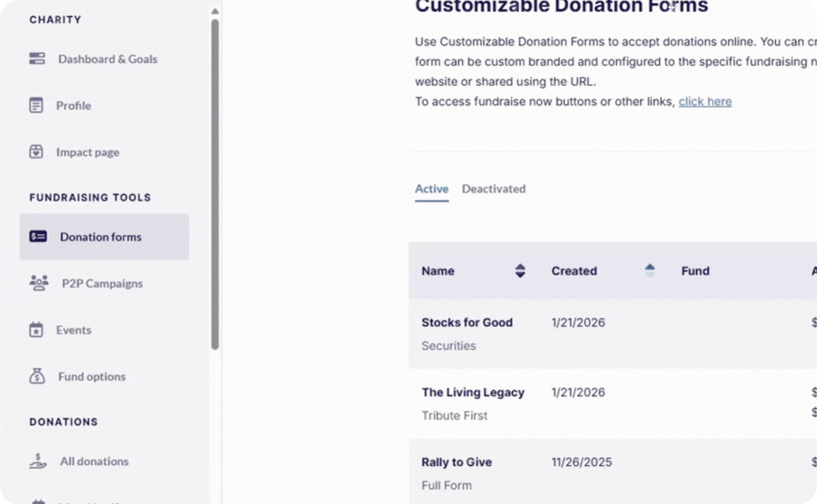This screenshot has width=817, height=504.
Task: Select the Active tab
Action: tap(432, 189)
